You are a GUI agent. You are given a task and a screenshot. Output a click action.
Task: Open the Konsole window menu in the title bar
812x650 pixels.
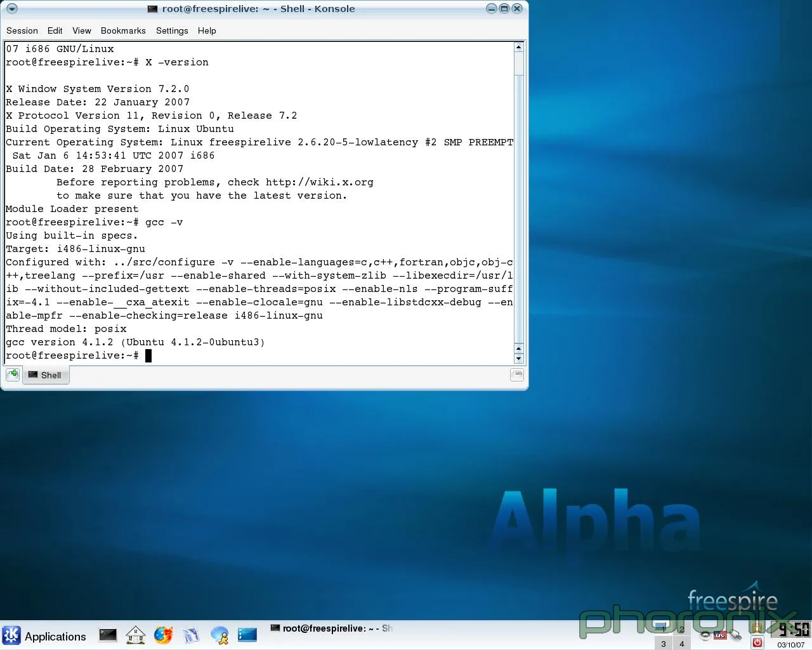12,9
